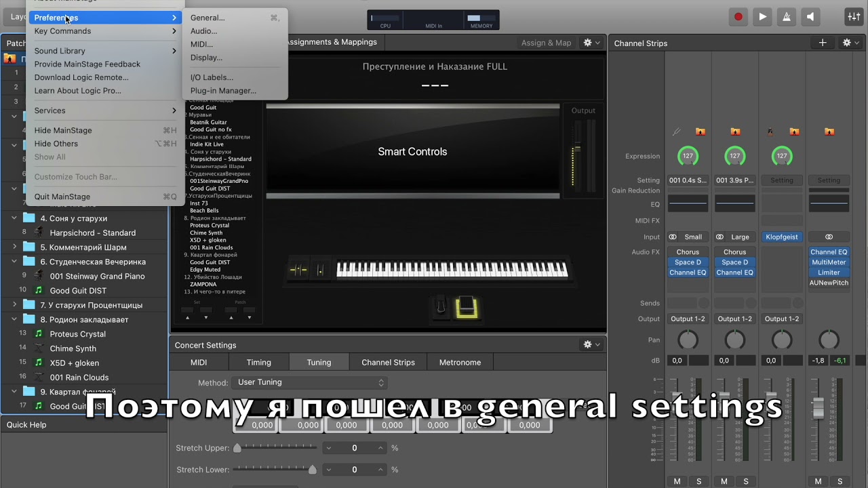The image size is (868, 488).
Task: Start playback with the Play button
Action: 763,17
